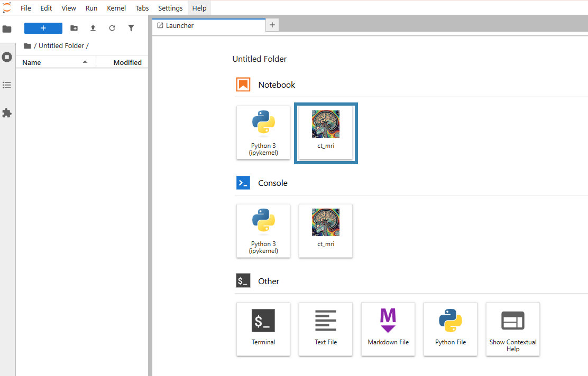Add a new tab with plus button
The image size is (588, 376).
[x=272, y=25]
